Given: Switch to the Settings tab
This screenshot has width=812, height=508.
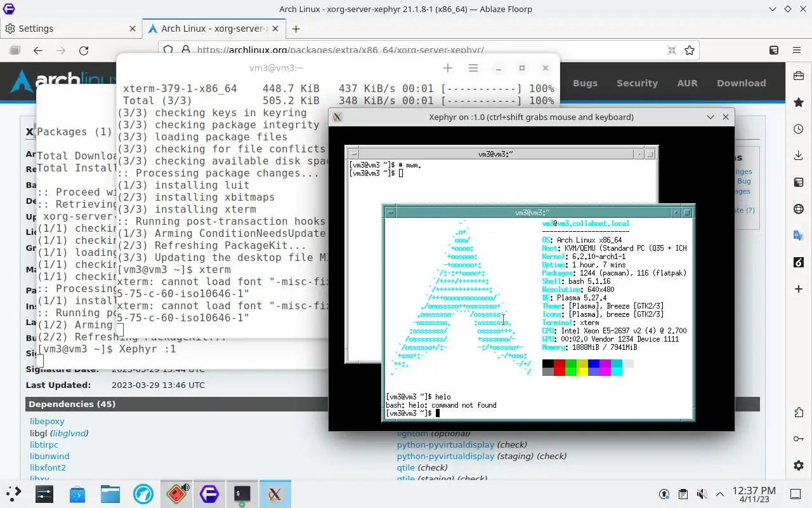Looking at the screenshot, I should (x=70, y=29).
